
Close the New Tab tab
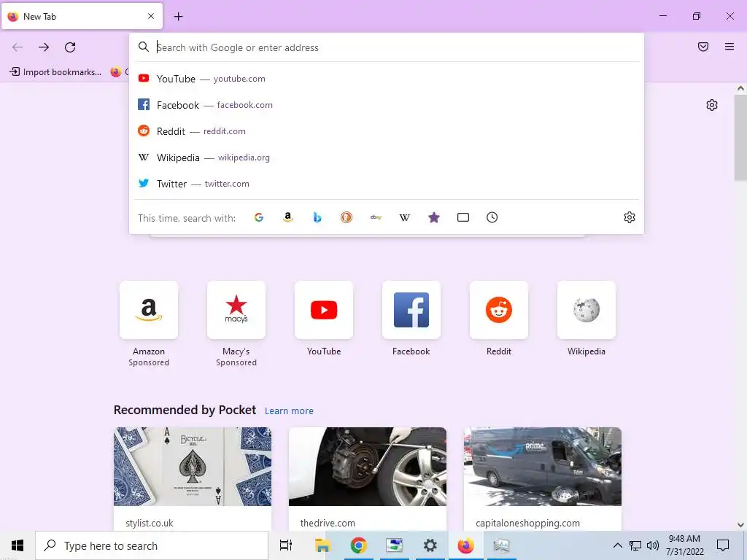[x=151, y=16]
